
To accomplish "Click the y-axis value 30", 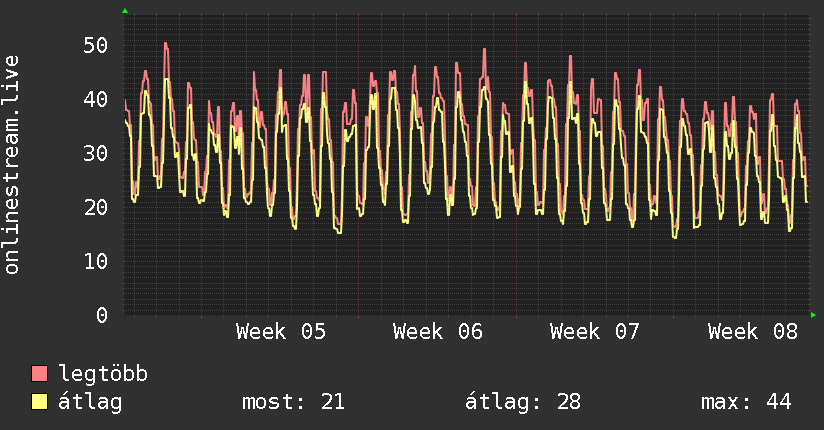I will [x=95, y=153].
